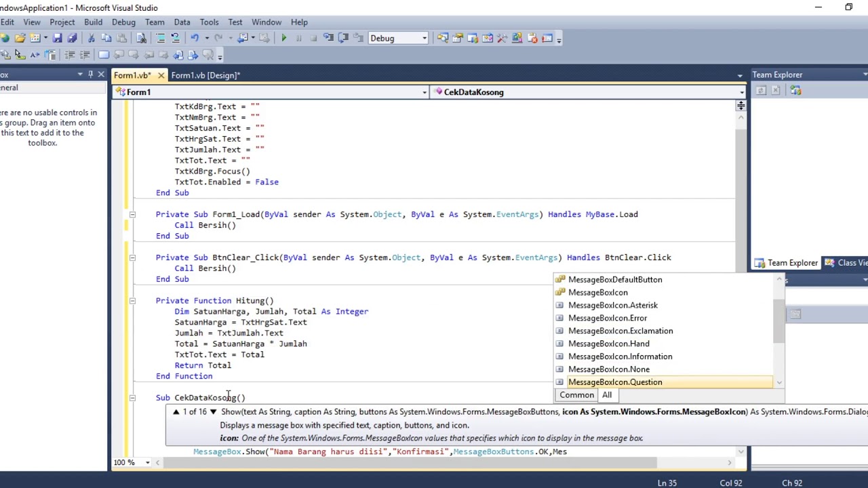Image resolution: width=868 pixels, height=488 pixels.
Task: Switch IntelliSense list to Common filter
Action: [577, 395]
